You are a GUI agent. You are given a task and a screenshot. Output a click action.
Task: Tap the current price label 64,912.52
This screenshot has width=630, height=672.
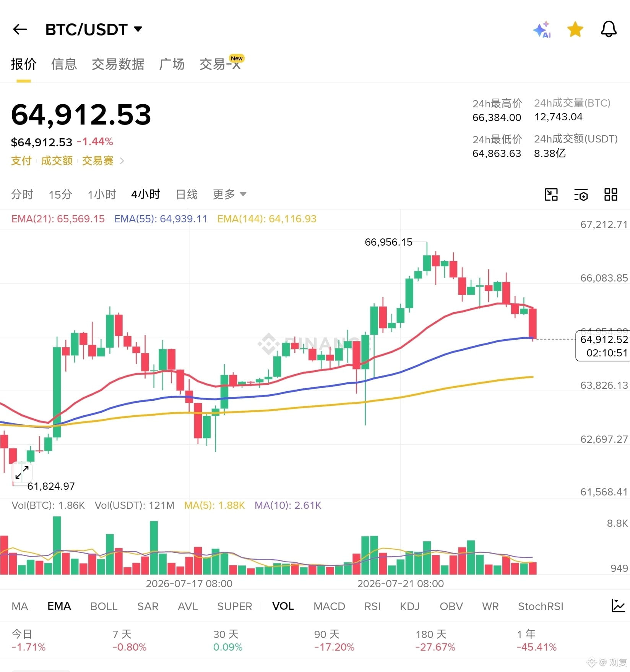point(604,339)
